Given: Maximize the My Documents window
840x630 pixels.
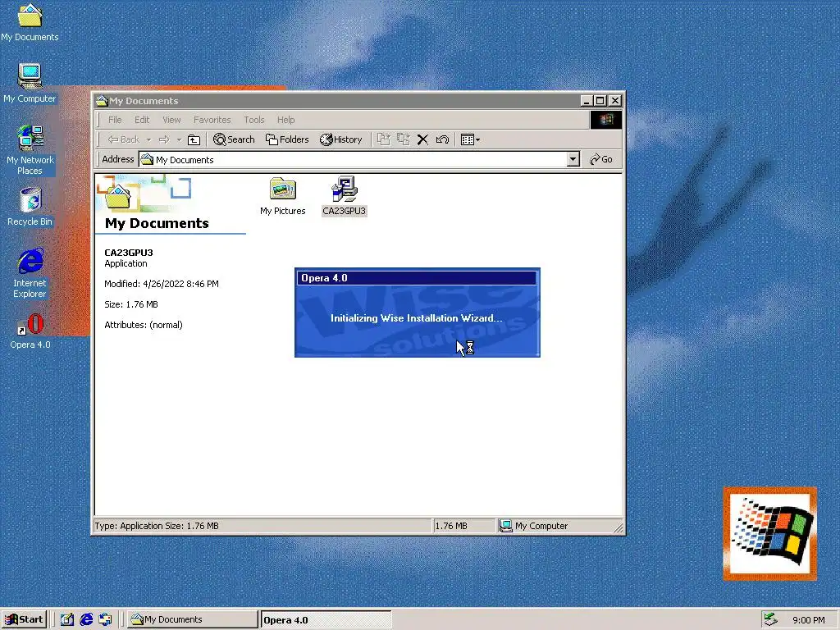Looking at the screenshot, I should pyautogui.click(x=600, y=101).
